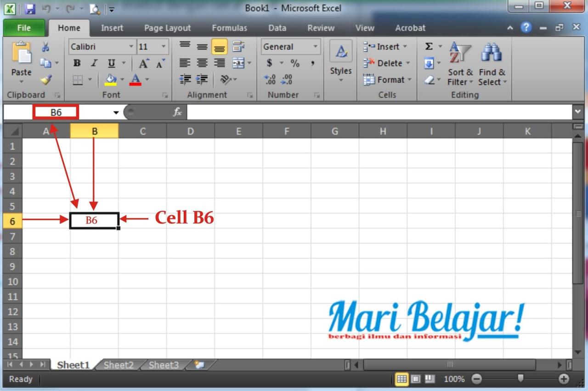
Task: Click the Clear eraser icon
Action: tap(429, 80)
